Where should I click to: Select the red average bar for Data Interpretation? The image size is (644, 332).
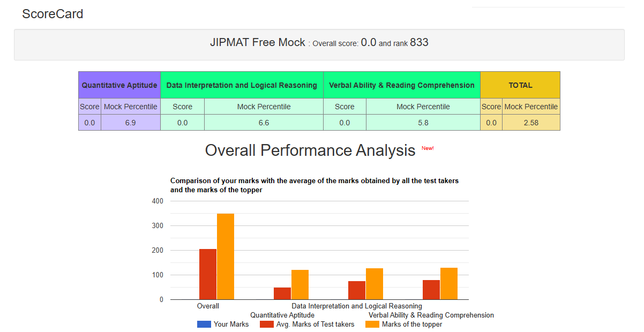coord(357,290)
